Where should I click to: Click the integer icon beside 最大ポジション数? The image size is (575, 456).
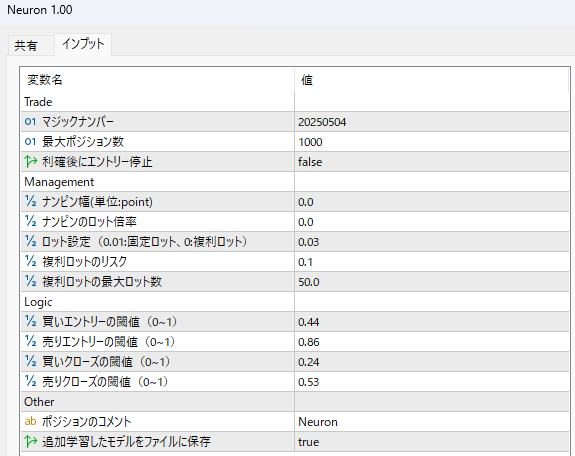pos(30,141)
